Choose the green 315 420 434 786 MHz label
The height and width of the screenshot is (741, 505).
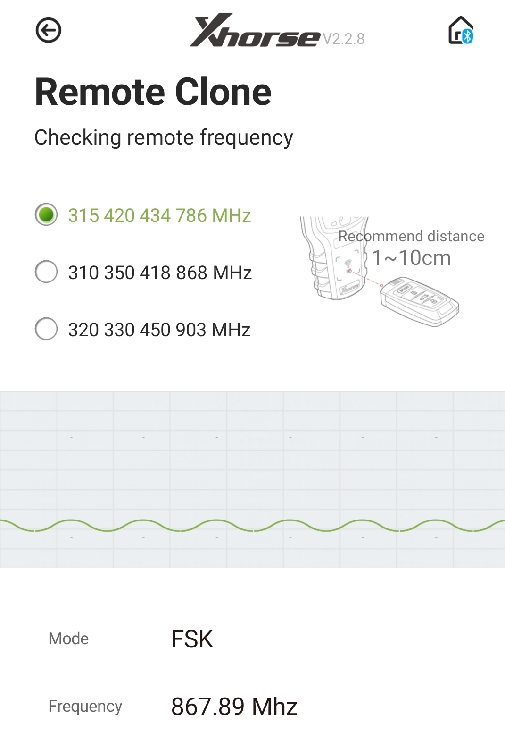click(x=159, y=215)
